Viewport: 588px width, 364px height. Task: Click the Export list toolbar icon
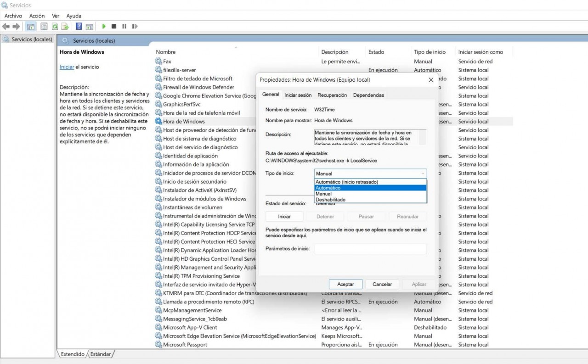(65, 27)
